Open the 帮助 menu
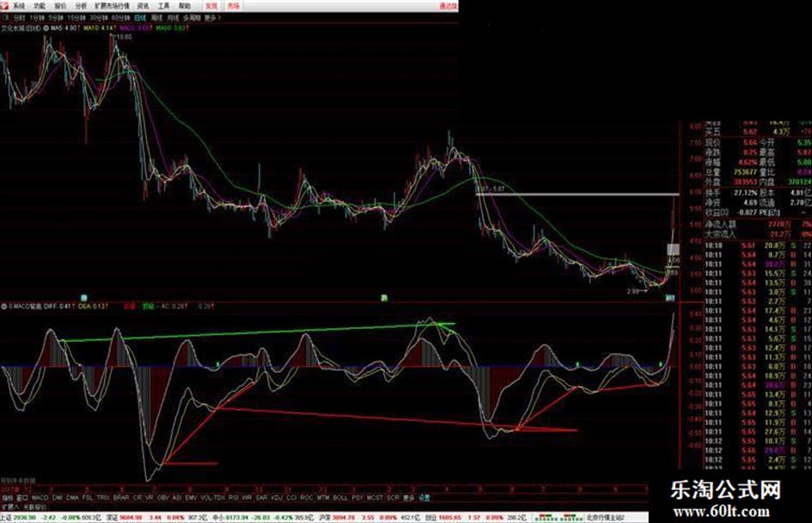The width and height of the screenshot is (812, 523). [x=185, y=6]
